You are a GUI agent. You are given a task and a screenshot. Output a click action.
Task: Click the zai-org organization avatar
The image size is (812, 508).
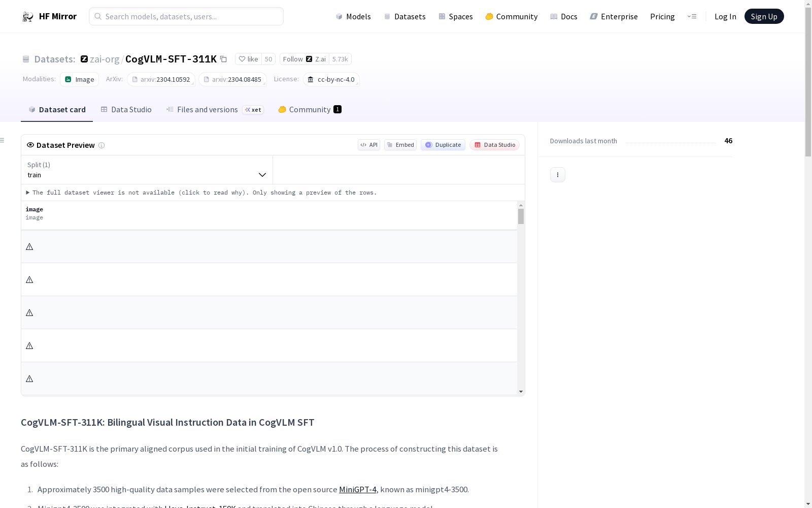tap(84, 59)
